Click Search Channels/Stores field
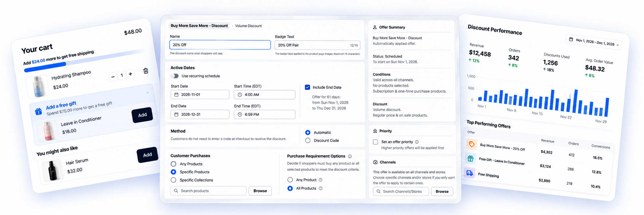This screenshot has width=644, height=215. [401, 192]
